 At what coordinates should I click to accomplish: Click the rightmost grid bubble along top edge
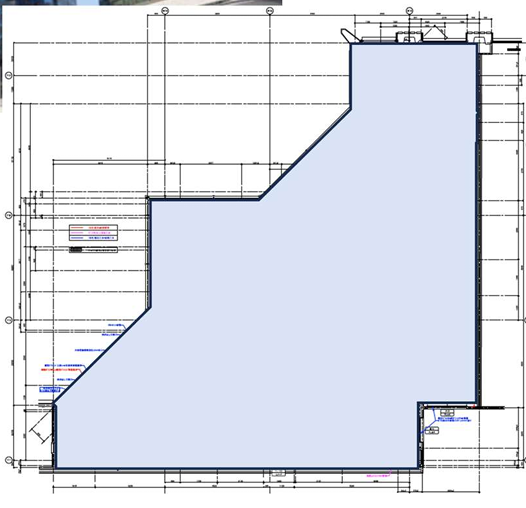point(410,11)
